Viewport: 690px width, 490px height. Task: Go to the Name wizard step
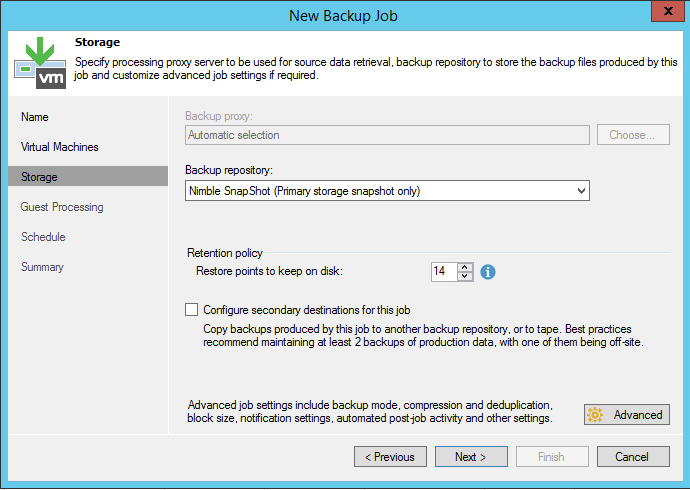(35, 117)
